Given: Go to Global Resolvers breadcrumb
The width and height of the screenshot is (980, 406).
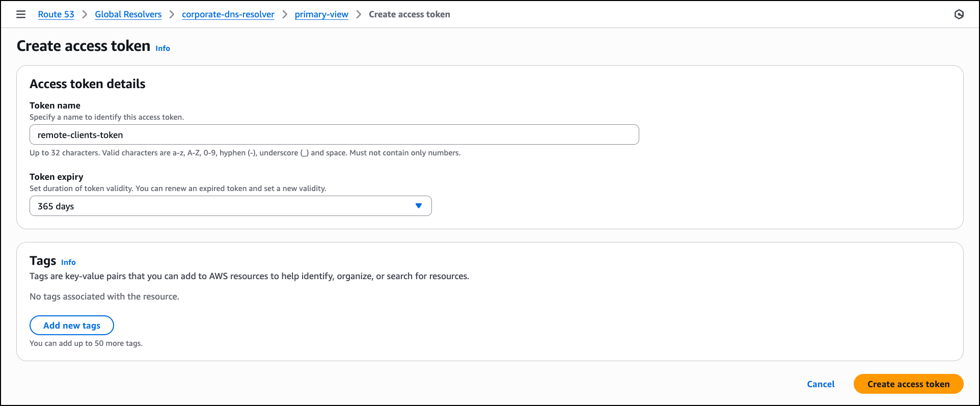Looking at the screenshot, I should click(128, 14).
